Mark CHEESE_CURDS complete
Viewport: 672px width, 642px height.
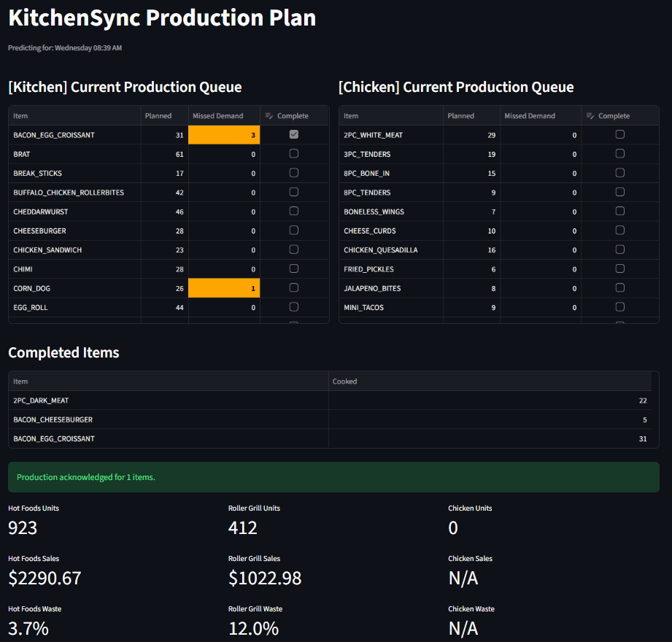(619, 230)
